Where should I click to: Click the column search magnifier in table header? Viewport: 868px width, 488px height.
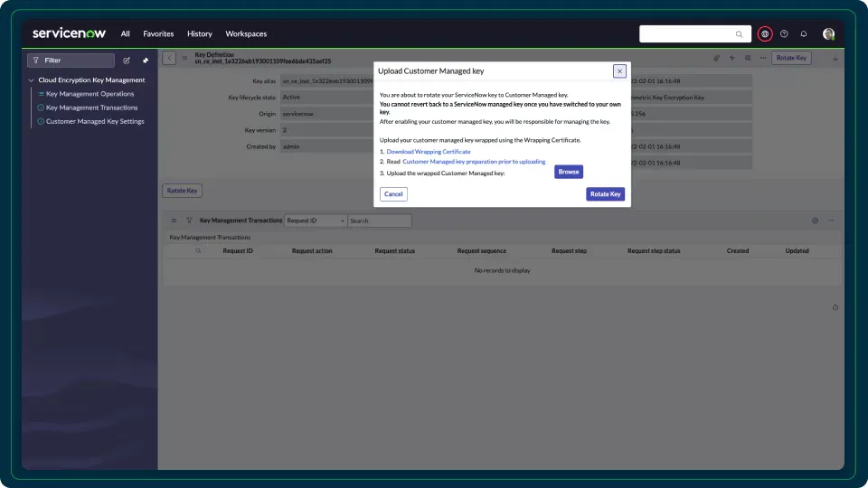(x=198, y=250)
